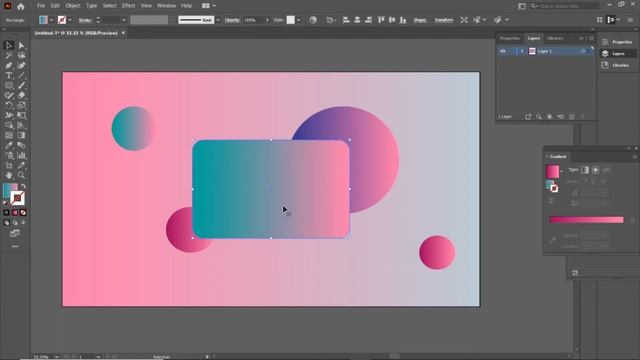Viewport: 640px width, 360px height.
Task: Open the Object menu
Action: pyautogui.click(x=73, y=6)
